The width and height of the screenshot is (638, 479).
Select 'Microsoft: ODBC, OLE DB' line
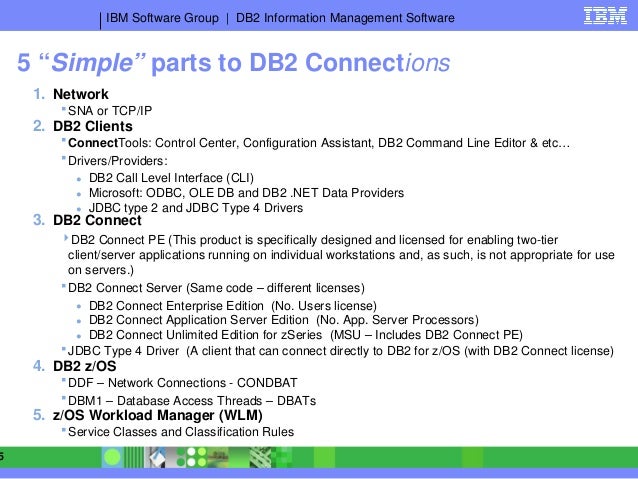pos(246,192)
